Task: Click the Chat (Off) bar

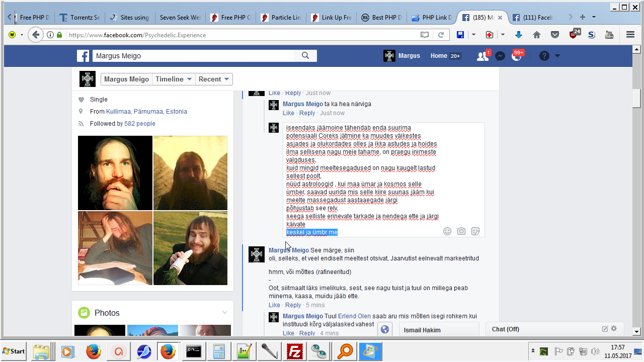Action: [554, 329]
